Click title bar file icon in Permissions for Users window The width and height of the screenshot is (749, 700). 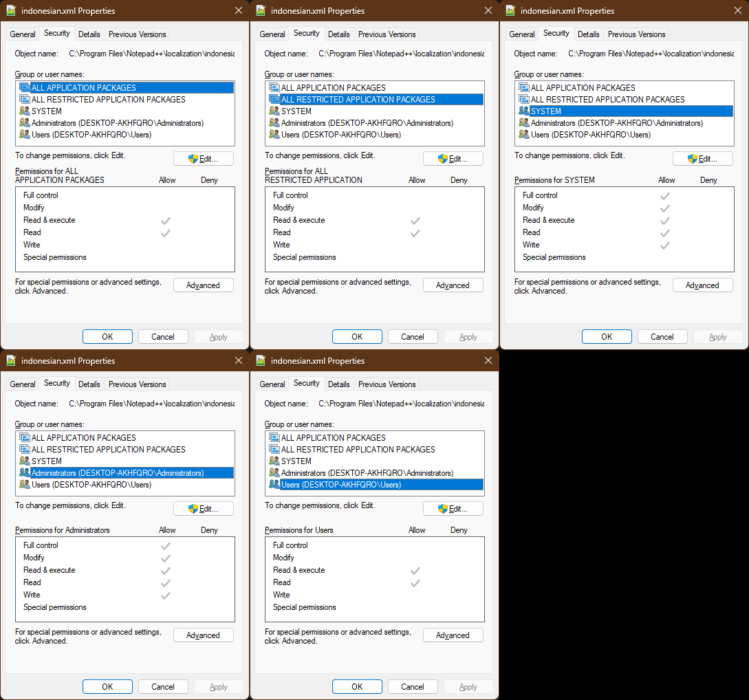tap(261, 360)
